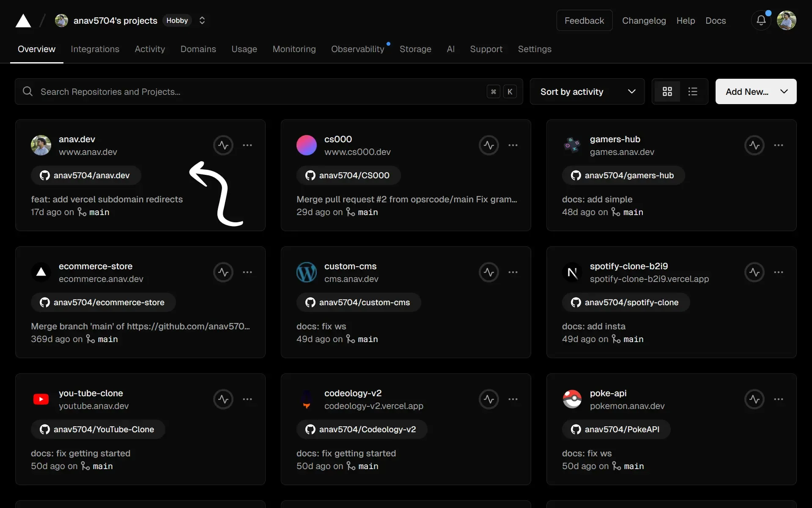
Task: Click the search magnifier icon
Action: coord(28,91)
